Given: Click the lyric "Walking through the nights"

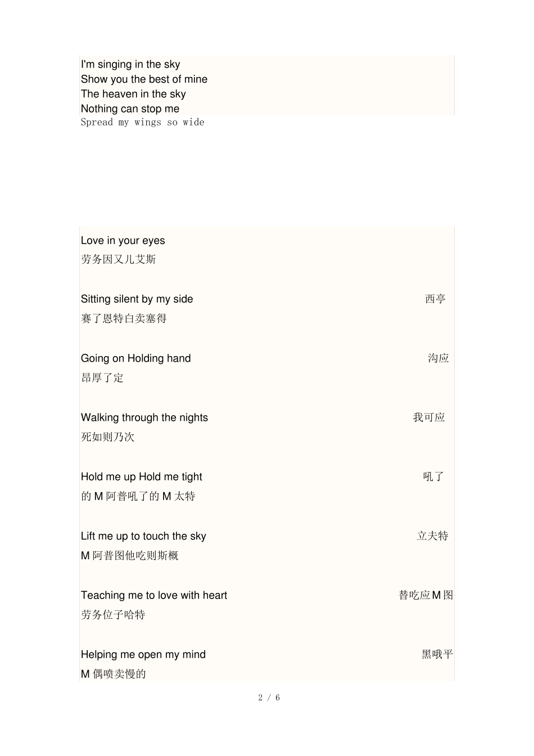Looking at the screenshot, I should point(144,417).
